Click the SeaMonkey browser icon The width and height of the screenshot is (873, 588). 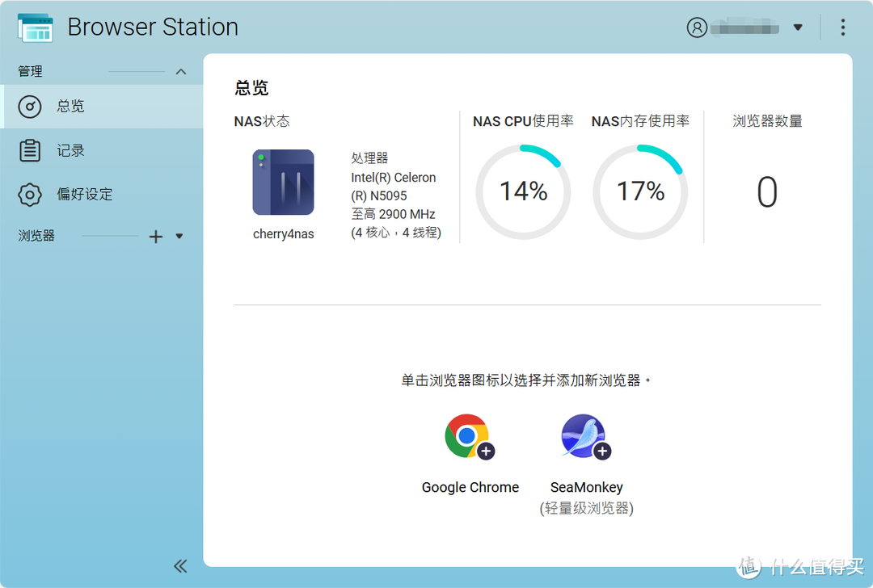584,435
